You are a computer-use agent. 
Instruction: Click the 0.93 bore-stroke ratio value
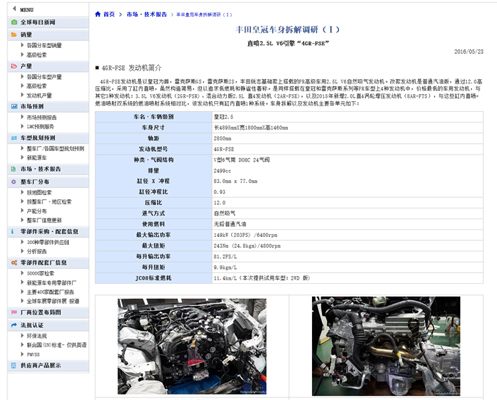220,192
